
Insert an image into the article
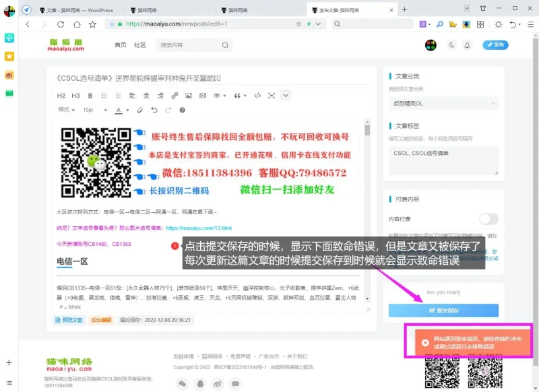189,96
